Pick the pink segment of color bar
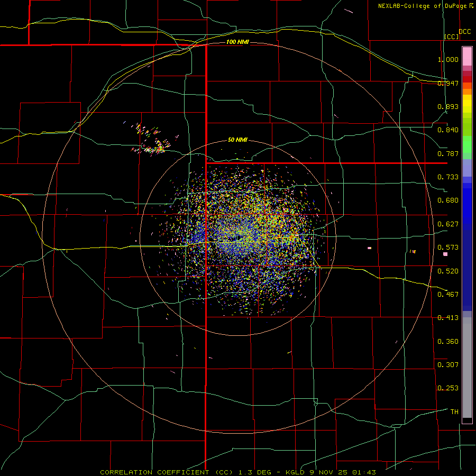 tap(467, 56)
